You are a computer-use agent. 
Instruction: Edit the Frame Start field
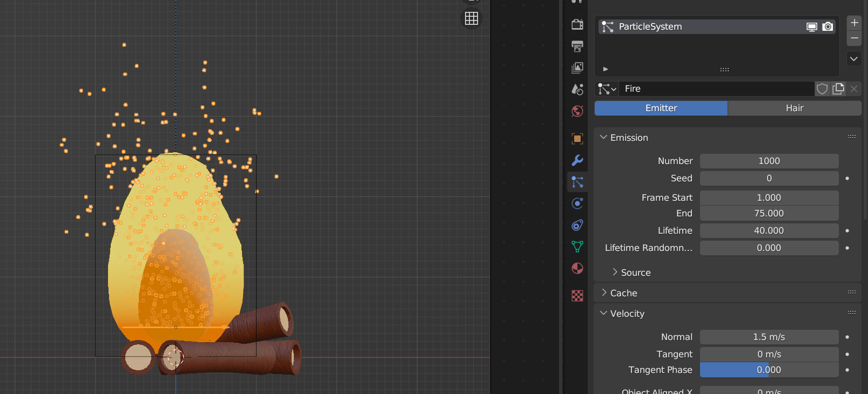click(769, 198)
